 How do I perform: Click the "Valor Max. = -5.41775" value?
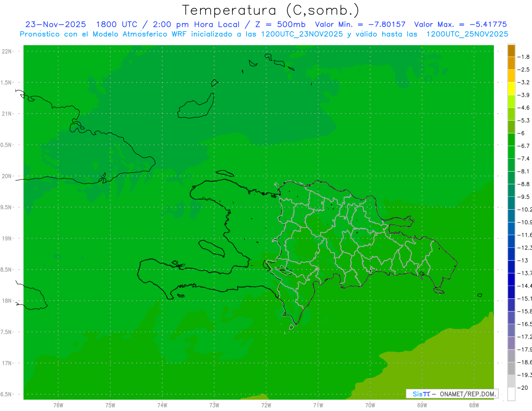click(460, 24)
